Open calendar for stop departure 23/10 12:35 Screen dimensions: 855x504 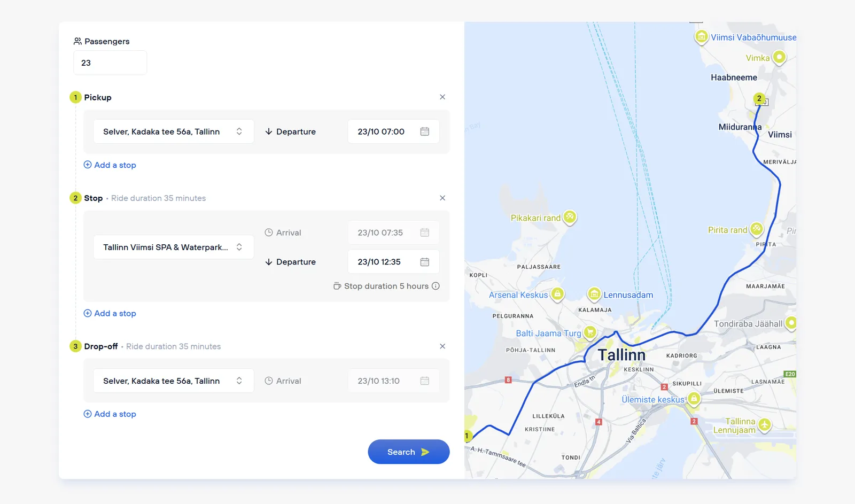pos(425,262)
